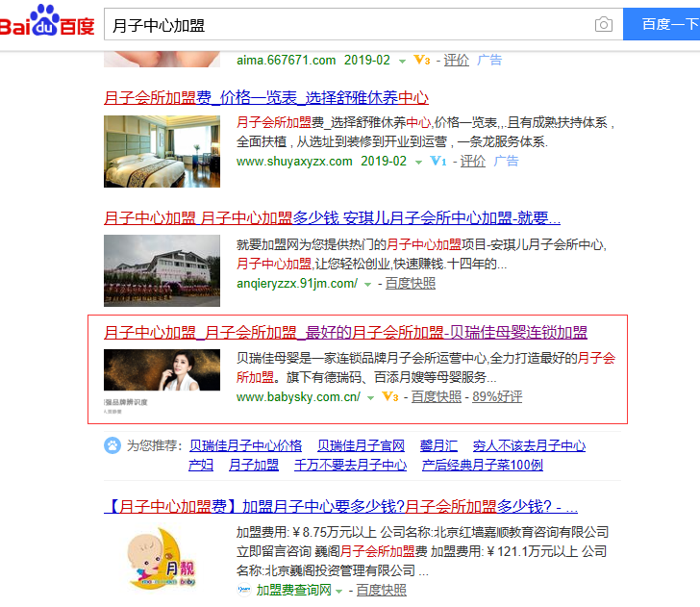Viewport: 700px width, 607px height.
Task: Open partial baby thumbnail under the search box
Action: click(x=162, y=59)
